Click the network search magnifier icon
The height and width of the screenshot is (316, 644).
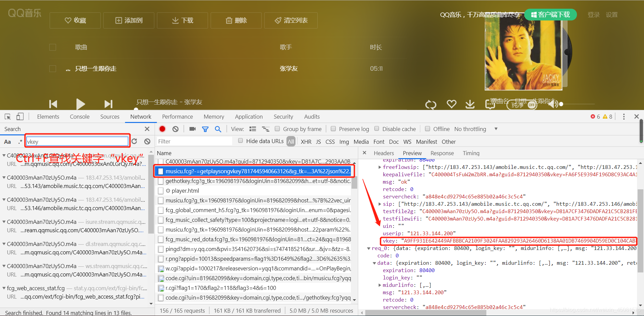point(218,129)
